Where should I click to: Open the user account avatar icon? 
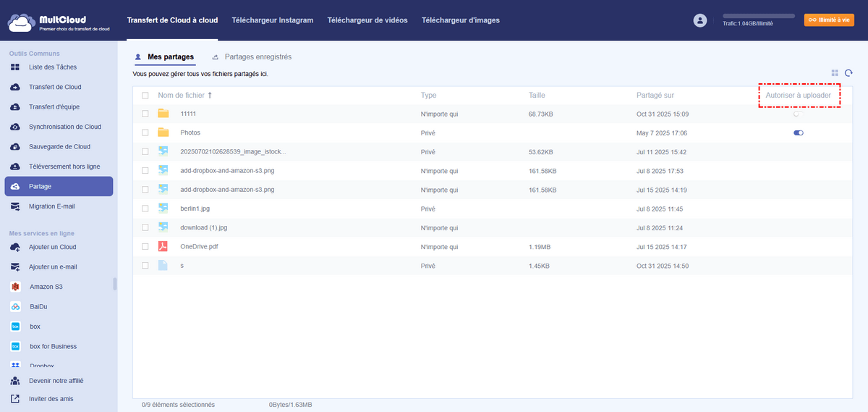(x=699, y=21)
